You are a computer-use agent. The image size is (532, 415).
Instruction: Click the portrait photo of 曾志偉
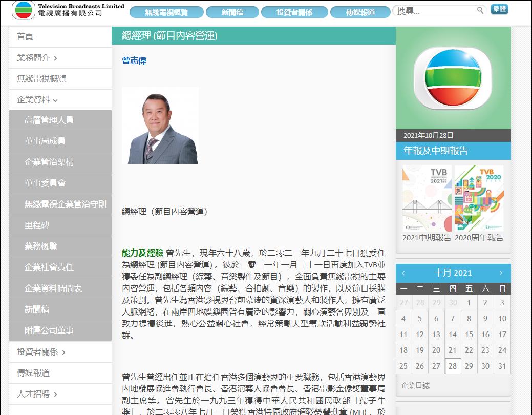tap(160, 126)
